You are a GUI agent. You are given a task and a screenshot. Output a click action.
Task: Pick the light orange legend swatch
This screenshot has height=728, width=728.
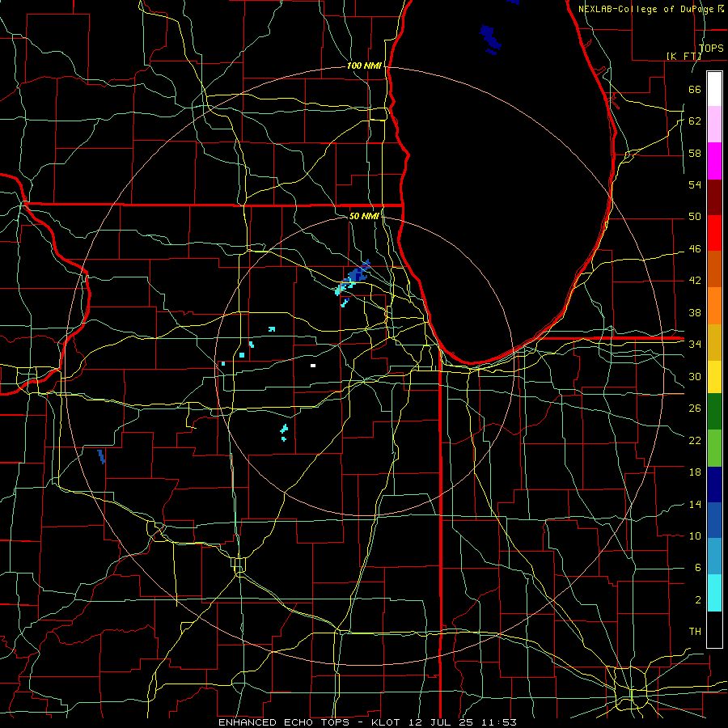(x=714, y=306)
